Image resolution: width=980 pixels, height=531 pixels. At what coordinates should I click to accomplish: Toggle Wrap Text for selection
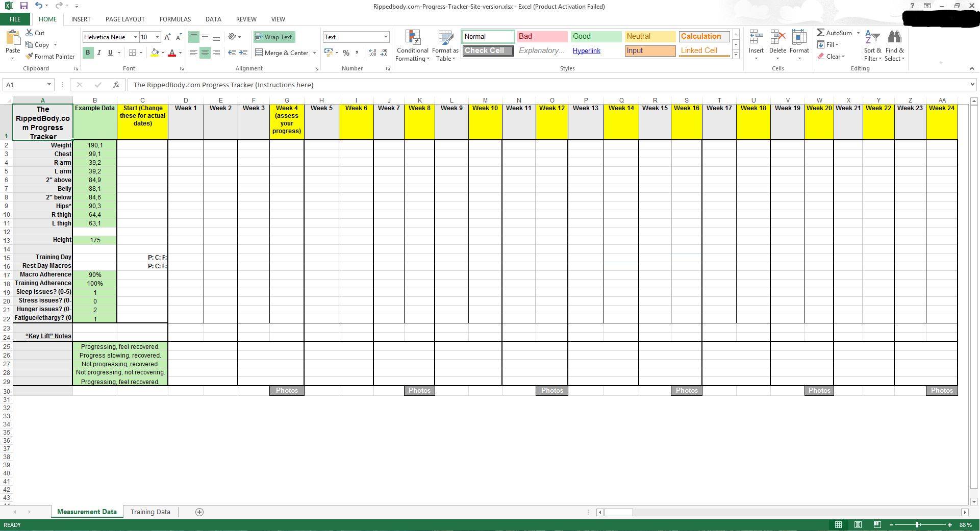273,37
